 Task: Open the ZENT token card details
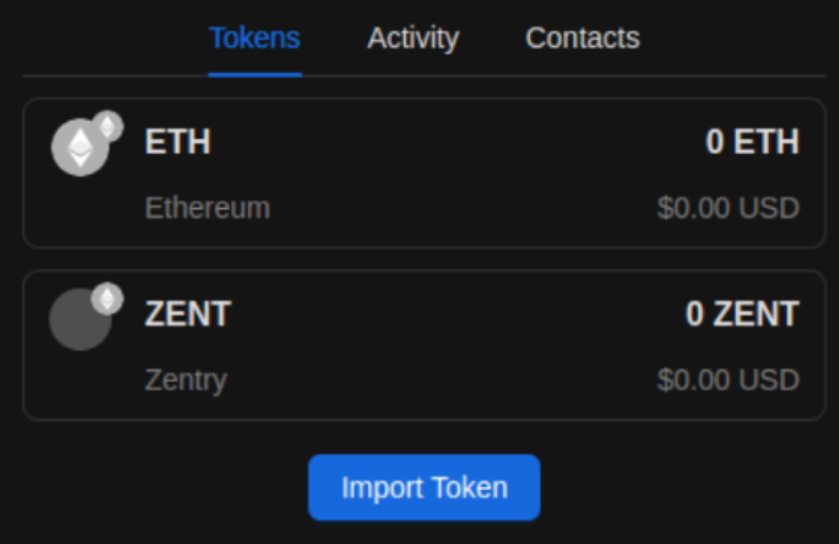click(424, 345)
